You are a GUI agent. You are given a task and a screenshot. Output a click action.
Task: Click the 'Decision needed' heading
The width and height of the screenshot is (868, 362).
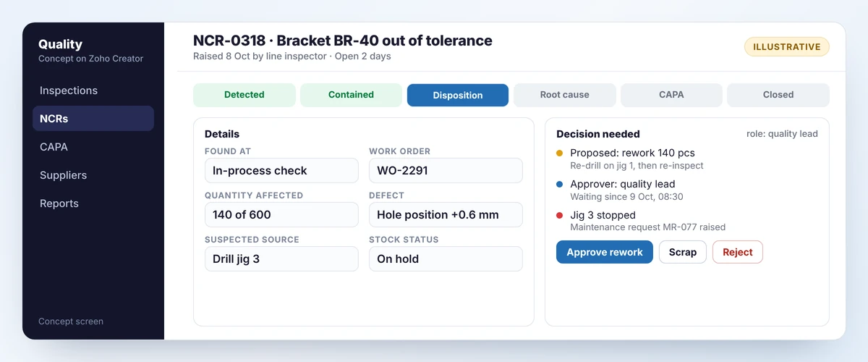598,134
